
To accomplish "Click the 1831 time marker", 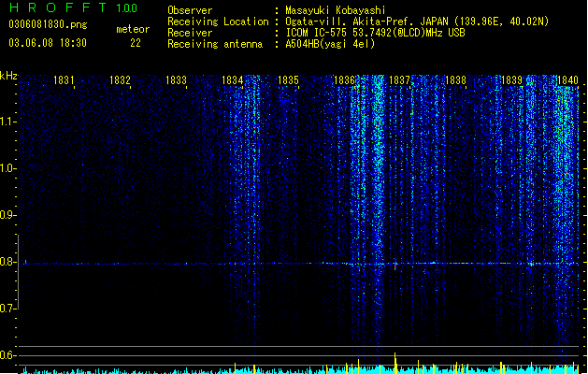I will 64,80.
